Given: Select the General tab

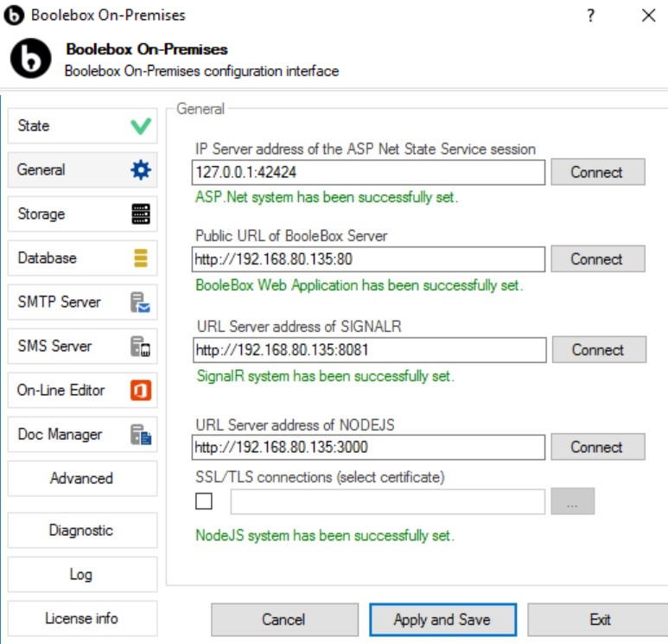Looking at the screenshot, I should tap(82, 169).
